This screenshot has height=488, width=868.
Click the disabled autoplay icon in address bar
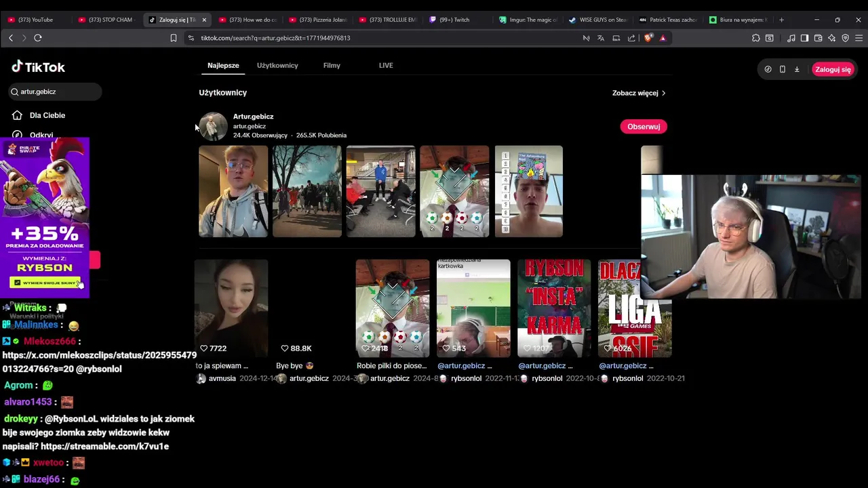click(x=586, y=38)
